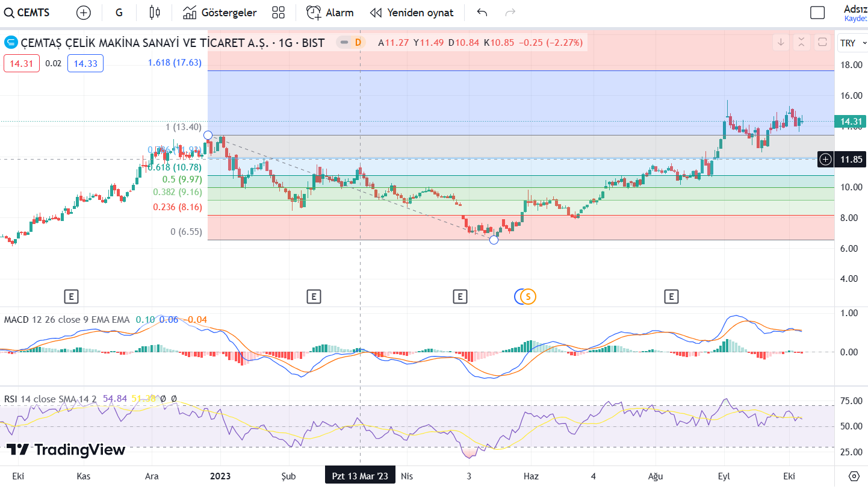Undo last action arrow
This screenshot has width=868, height=492.
(x=482, y=13)
